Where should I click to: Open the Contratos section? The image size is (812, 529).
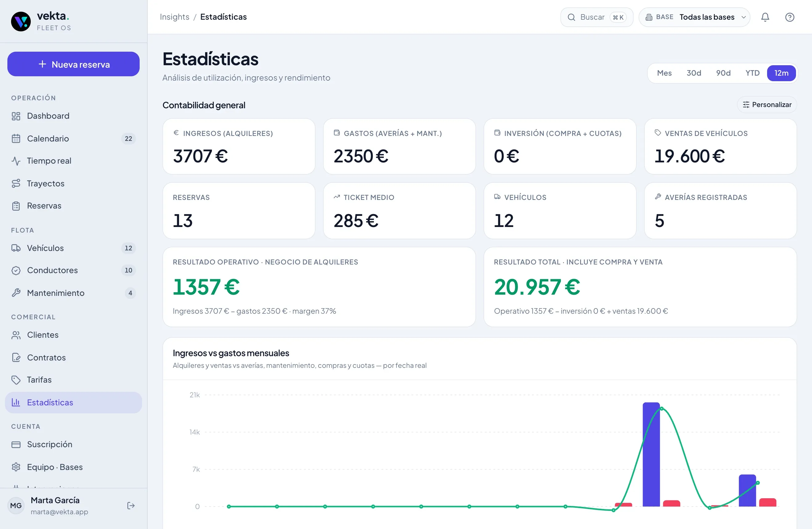point(73,357)
